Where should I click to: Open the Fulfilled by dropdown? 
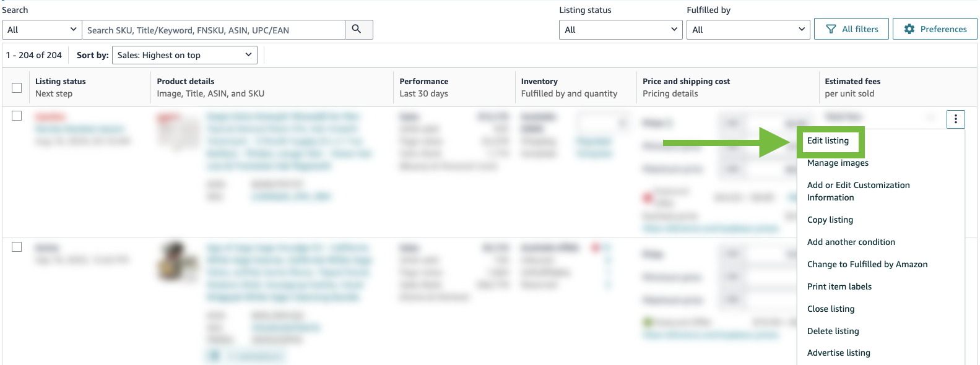coord(748,30)
